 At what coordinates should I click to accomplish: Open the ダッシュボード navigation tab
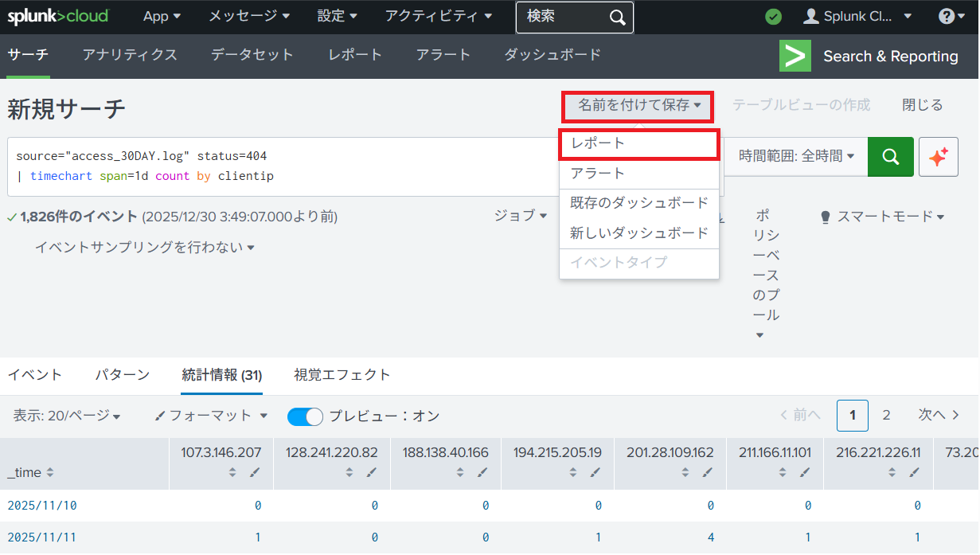coord(552,55)
